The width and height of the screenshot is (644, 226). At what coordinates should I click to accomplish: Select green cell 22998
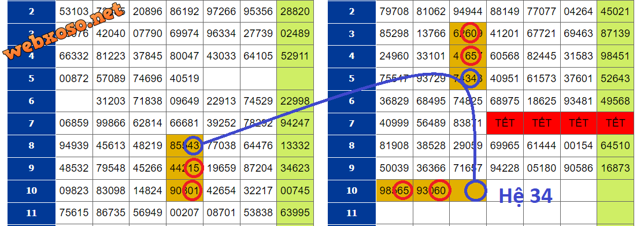295,101
